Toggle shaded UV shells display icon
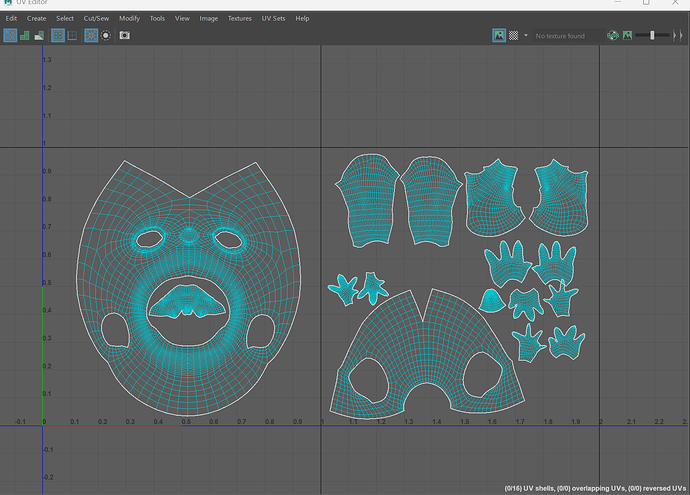Viewport: 690px width, 495px height. (x=25, y=36)
